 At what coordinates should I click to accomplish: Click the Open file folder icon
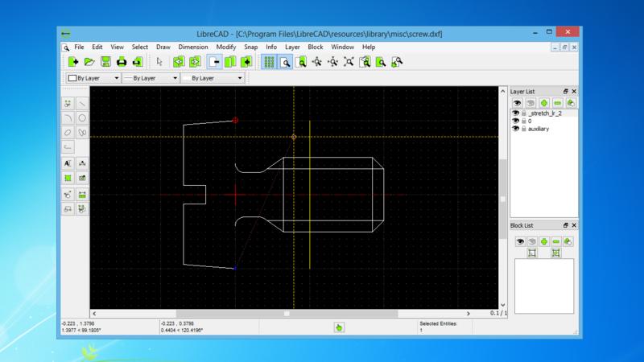(x=89, y=62)
